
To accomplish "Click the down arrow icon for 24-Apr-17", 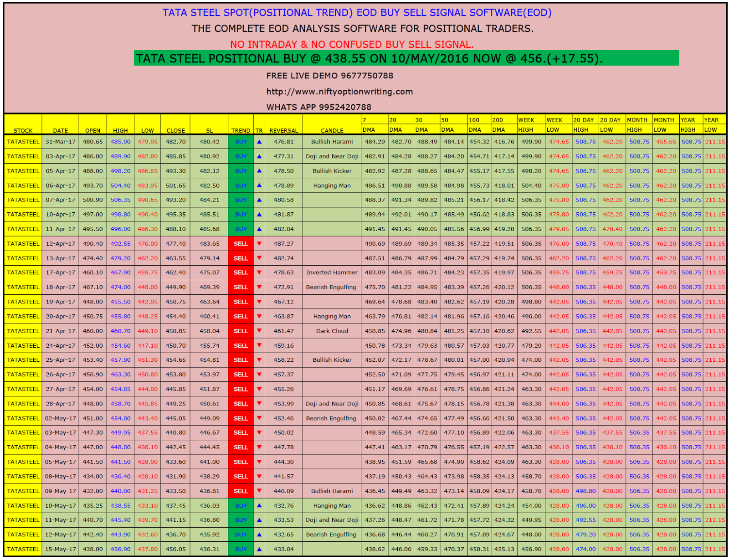I will pos(259,345).
